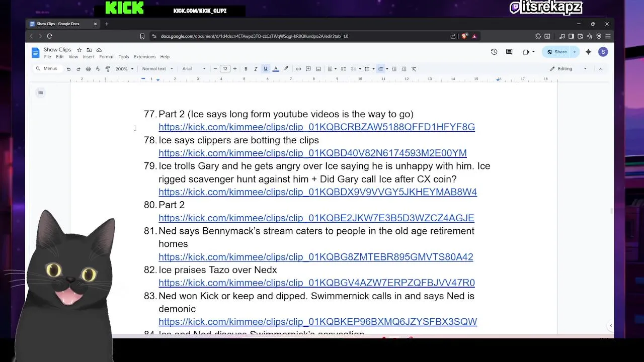Open the highlight color picker
644x362 pixels.
[286, 69]
